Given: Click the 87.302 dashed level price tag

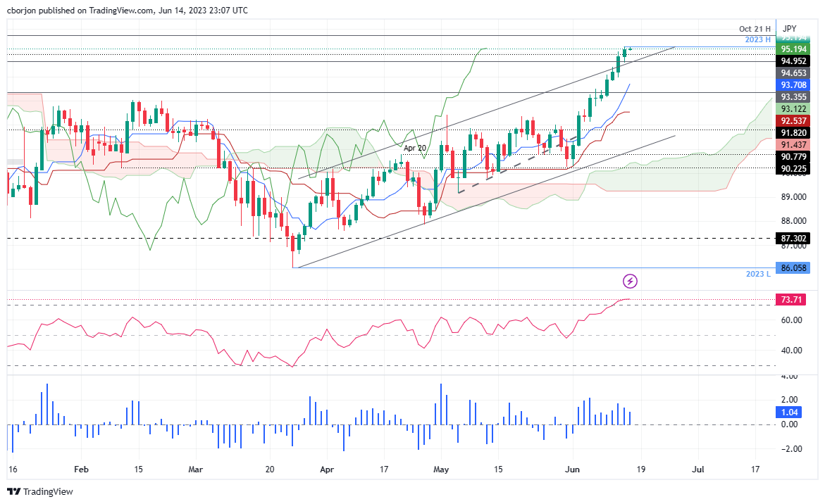Looking at the screenshot, I should pyautogui.click(x=793, y=239).
